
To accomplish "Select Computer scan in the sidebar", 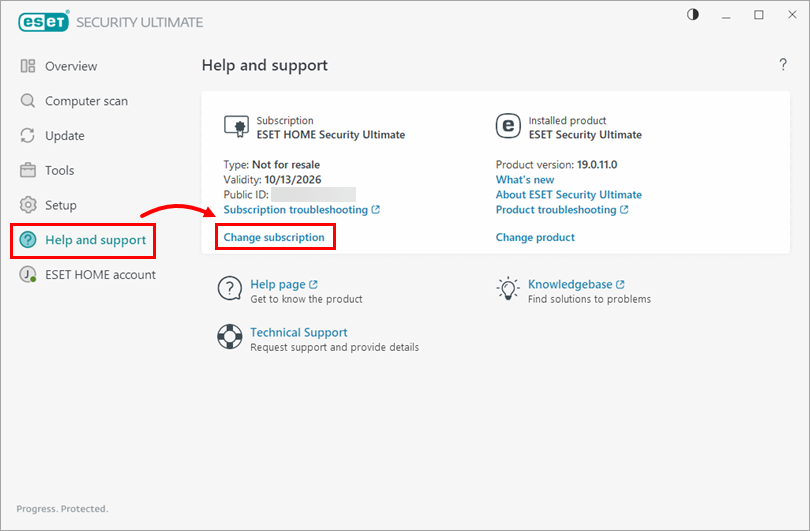I will tap(86, 101).
